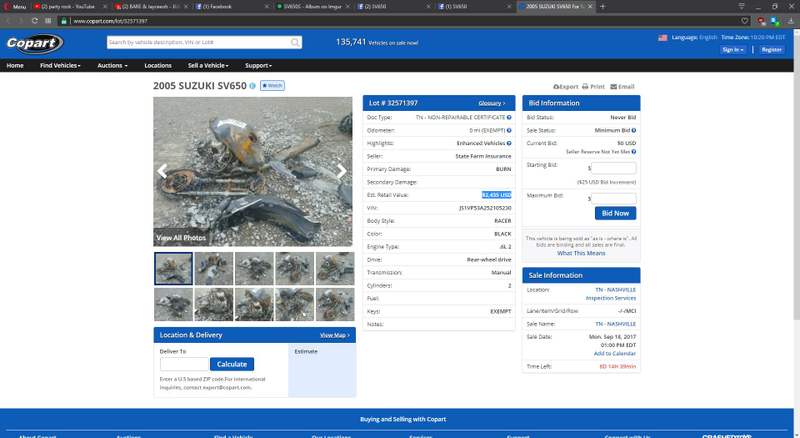
Task: Click the Print link
Action: click(x=593, y=87)
